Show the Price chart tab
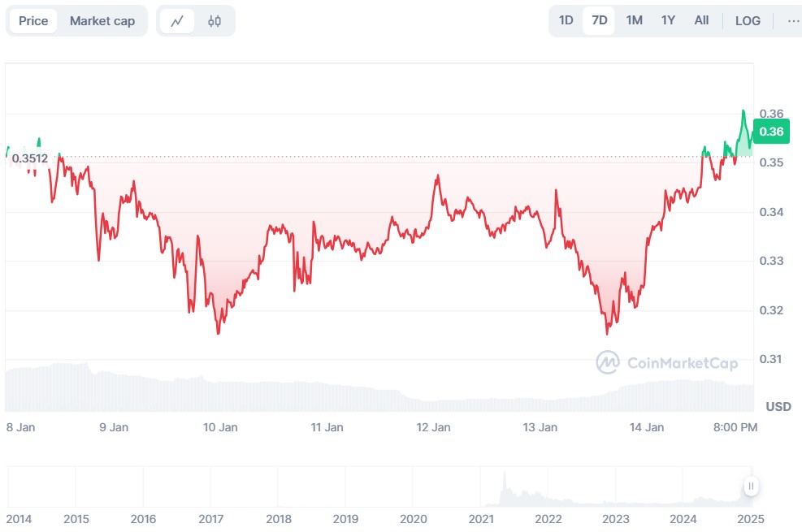The height and width of the screenshot is (532, 802). (x=33, y=21)
